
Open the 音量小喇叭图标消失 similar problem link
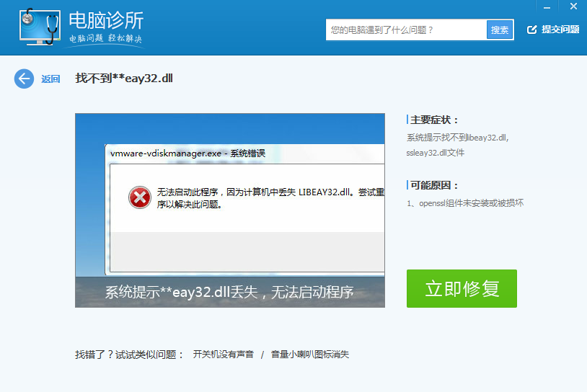coord(310,355)
